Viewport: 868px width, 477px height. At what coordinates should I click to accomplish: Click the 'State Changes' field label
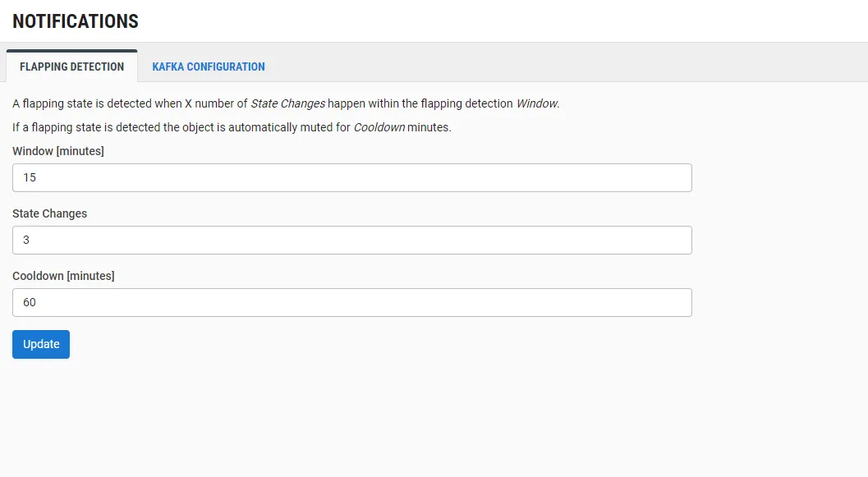[50, 213]
